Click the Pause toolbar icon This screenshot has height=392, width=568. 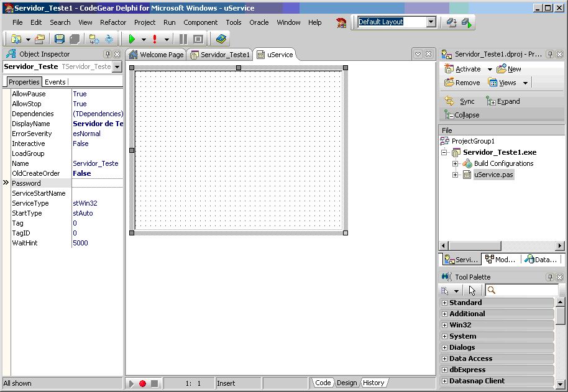183,39
